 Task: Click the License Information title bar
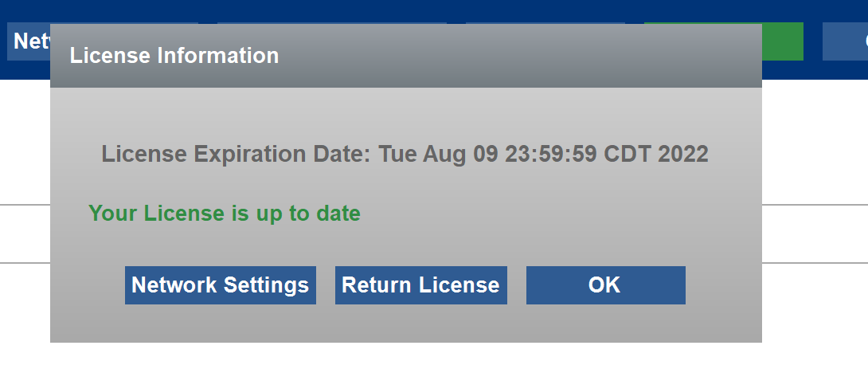pyautogui.click(x=406, y=55)
